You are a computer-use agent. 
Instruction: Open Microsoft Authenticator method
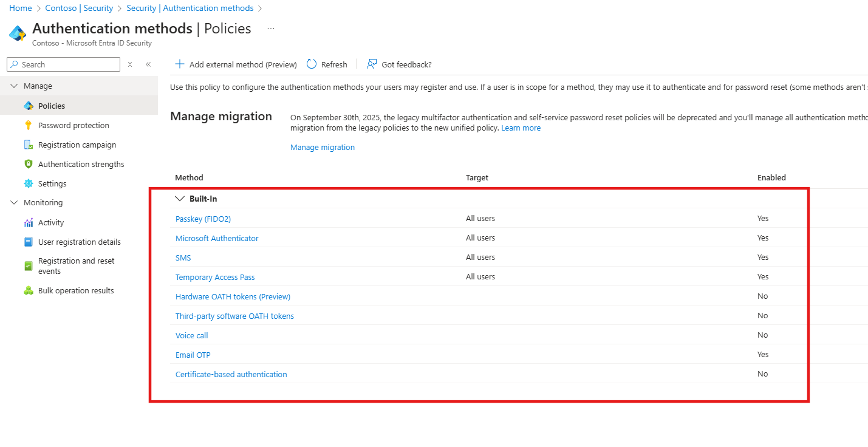[217, 238]
